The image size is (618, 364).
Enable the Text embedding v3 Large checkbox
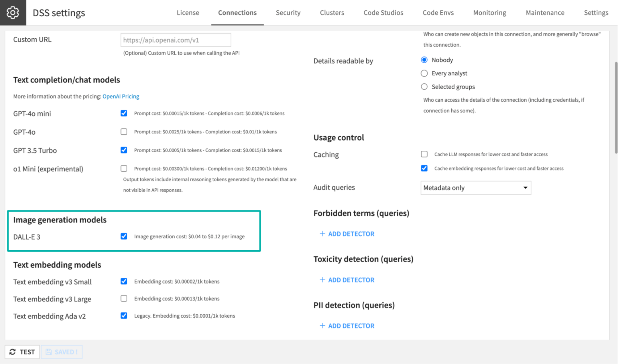pos(124,298)
